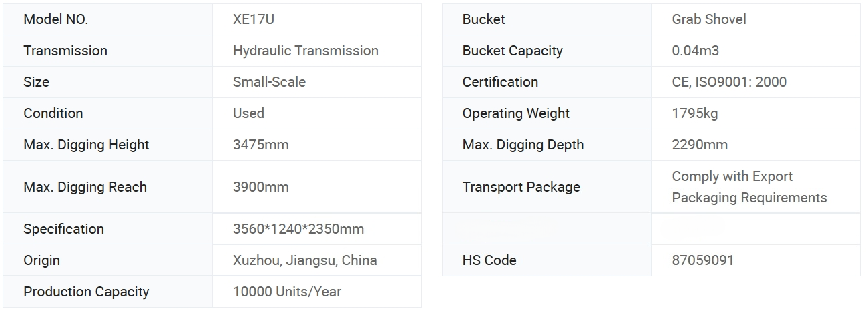Click the 0.04m3 bucket capacity value

click(695, 51)
